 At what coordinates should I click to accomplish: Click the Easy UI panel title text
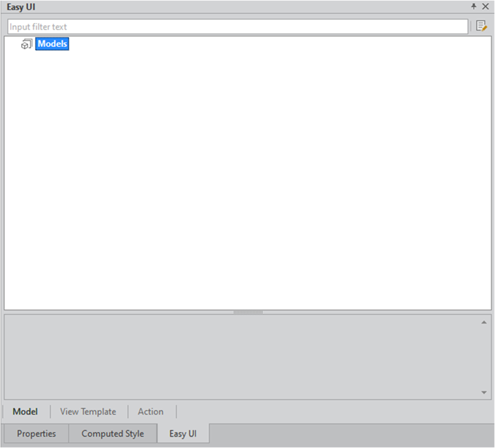click(x=21, y=7)
